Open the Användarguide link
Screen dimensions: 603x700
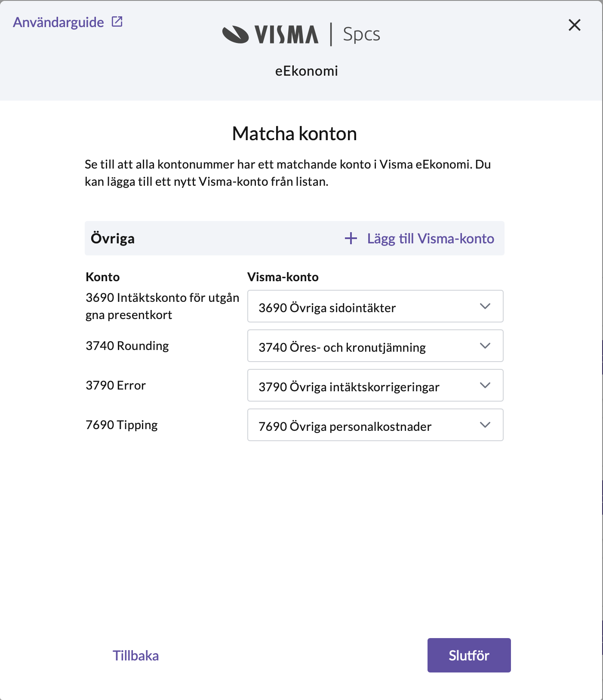click(58, 22)
